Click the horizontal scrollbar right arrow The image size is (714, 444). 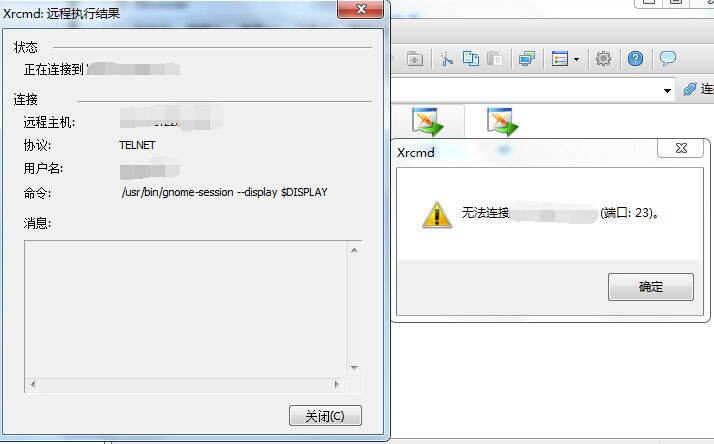coord(337,384)
